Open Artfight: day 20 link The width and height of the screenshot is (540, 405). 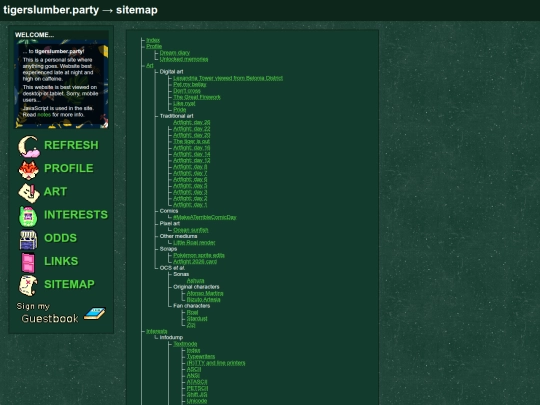tap(191, 135)
